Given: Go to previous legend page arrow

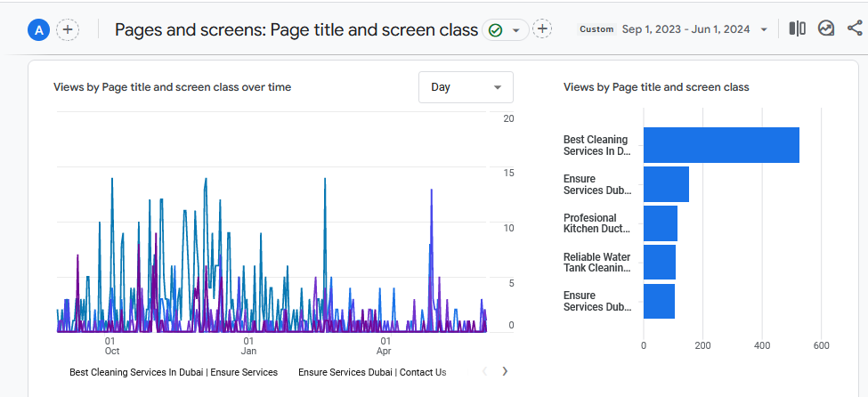Looking at the screenshot, I should pos(484,371).
